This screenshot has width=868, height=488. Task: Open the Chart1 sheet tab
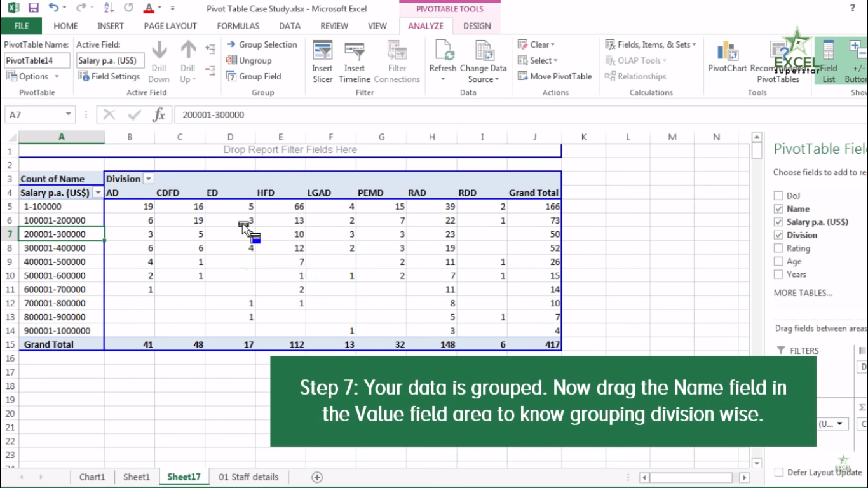coord(92,477)
